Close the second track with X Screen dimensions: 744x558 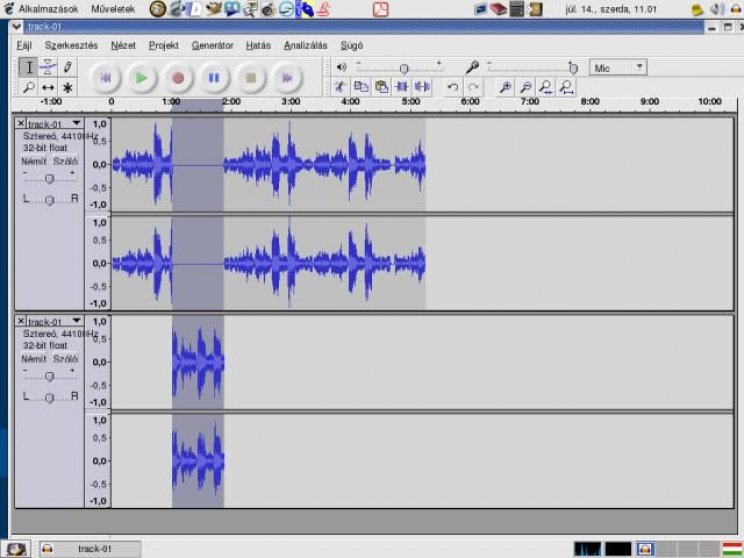pos(21,321)
